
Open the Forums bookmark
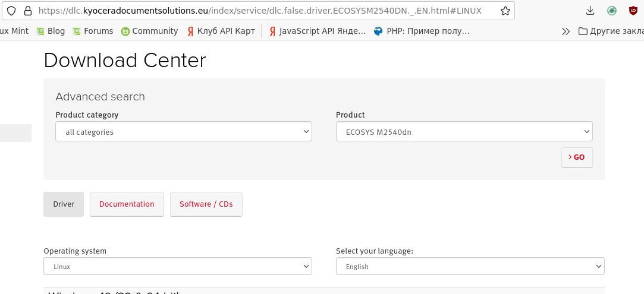93,31
